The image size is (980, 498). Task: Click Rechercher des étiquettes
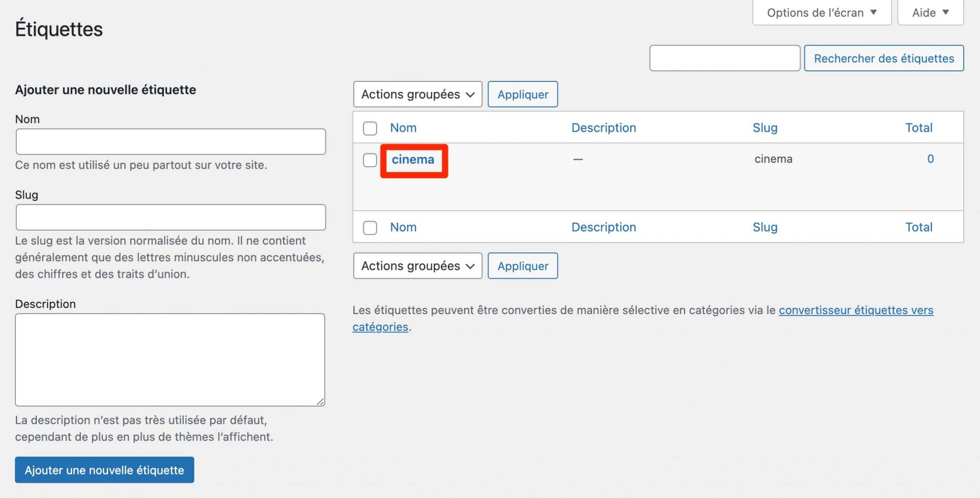point(884,58)
